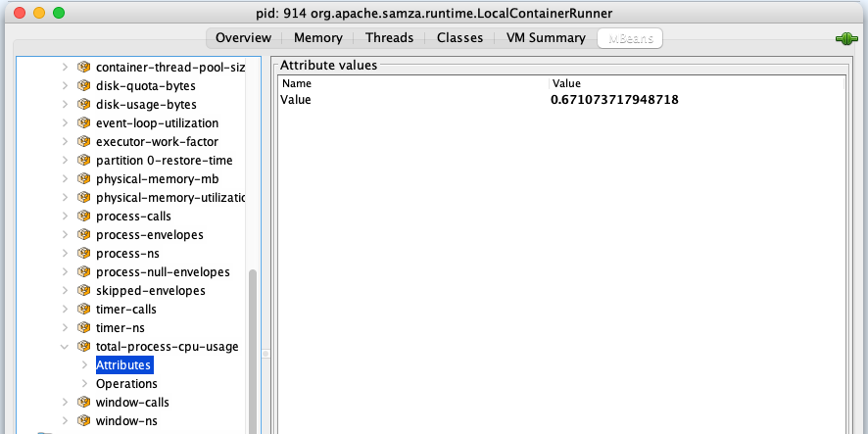Expand the timer-ns node
The image size is (868, 434).
65,328
